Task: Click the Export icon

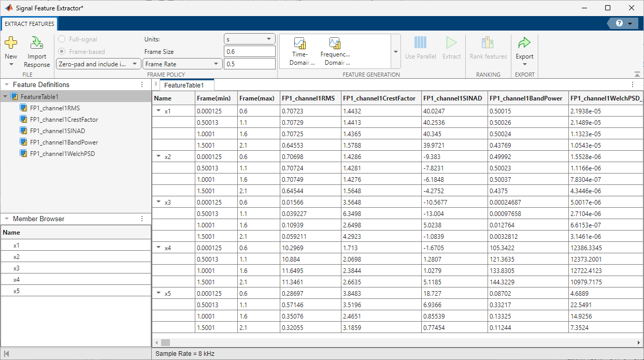Action: [524, 43]
